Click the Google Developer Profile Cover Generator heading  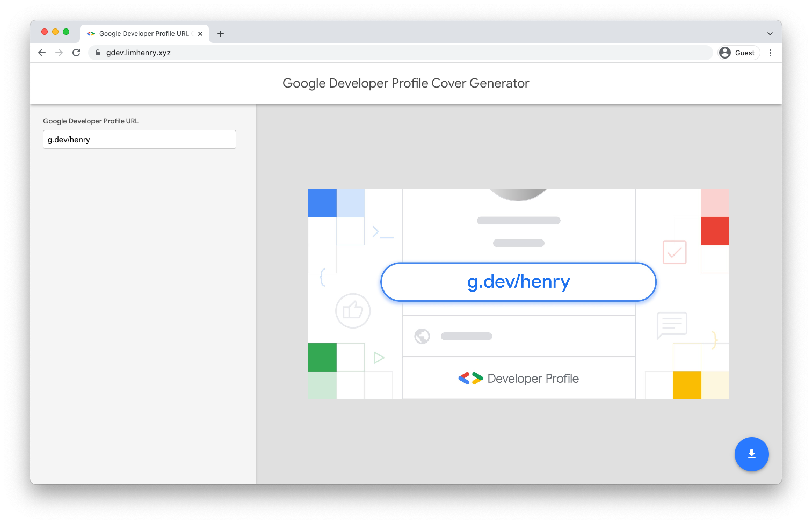click(x=406, y=83)
